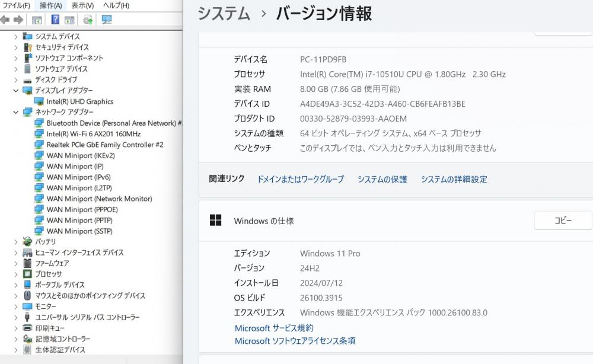Expand the ソフトウェア デバイス node
The width and height of the screenshot is (593, 364).
(15, 69)
